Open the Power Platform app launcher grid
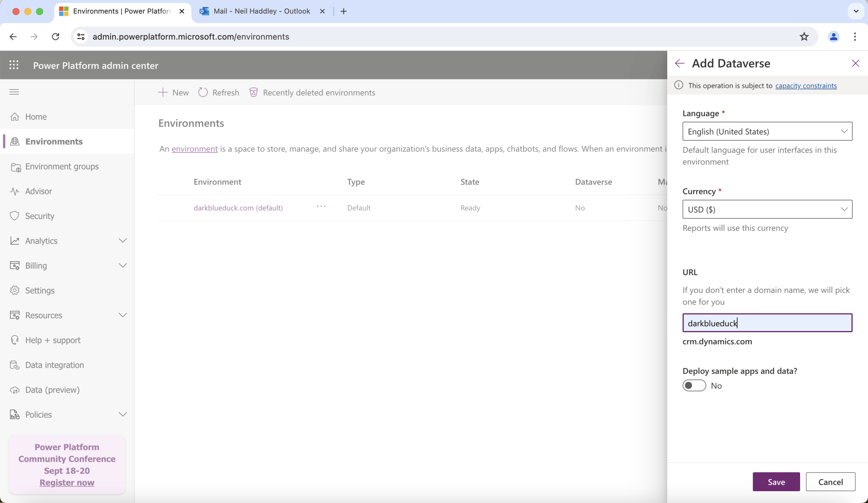 (x=14, y=65)
